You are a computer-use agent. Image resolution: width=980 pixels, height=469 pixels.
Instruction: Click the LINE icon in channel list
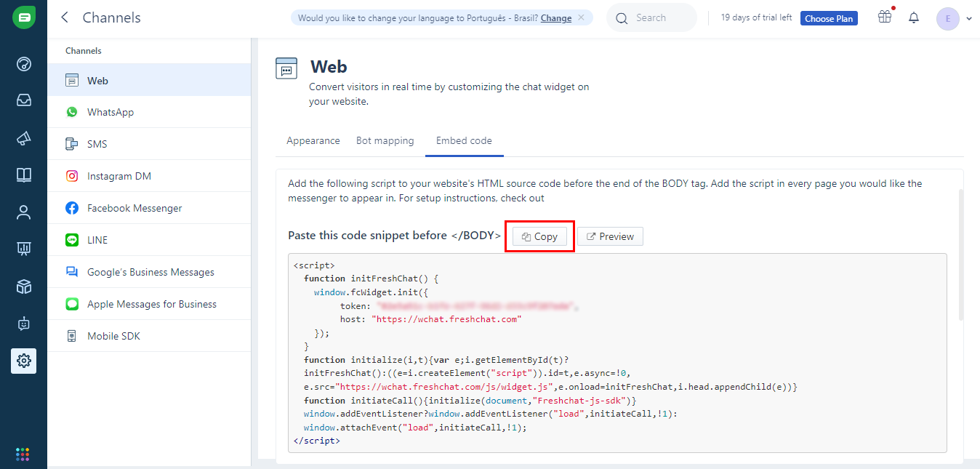(x=72, y=240)
